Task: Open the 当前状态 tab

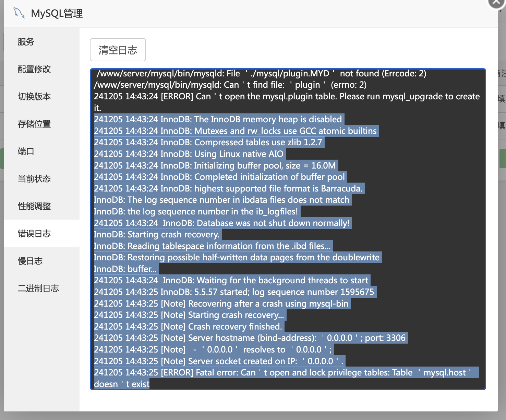Action: coord(42,179)
